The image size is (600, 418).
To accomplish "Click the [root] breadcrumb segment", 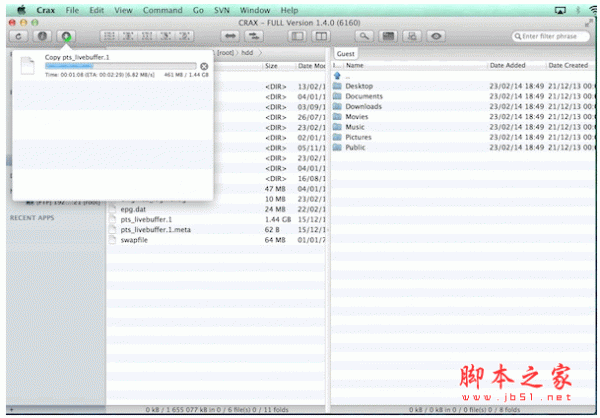I will coord(225,53).
